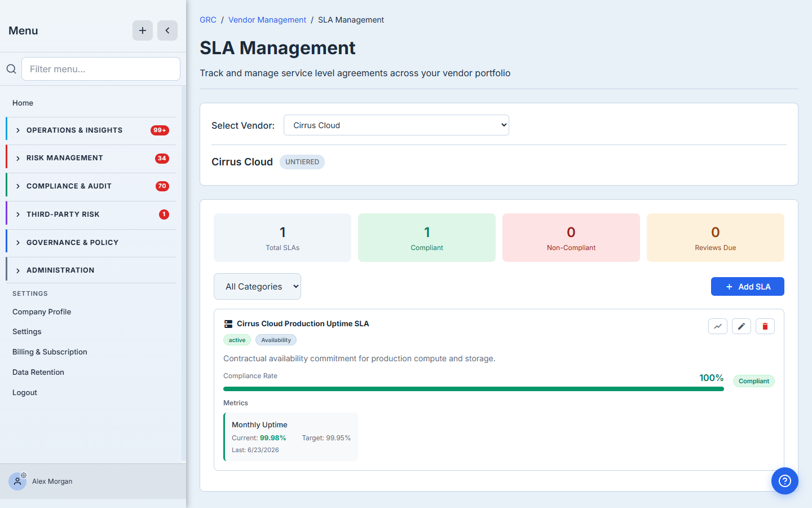Open the SLA trend chart icon

tap(718, 326)
